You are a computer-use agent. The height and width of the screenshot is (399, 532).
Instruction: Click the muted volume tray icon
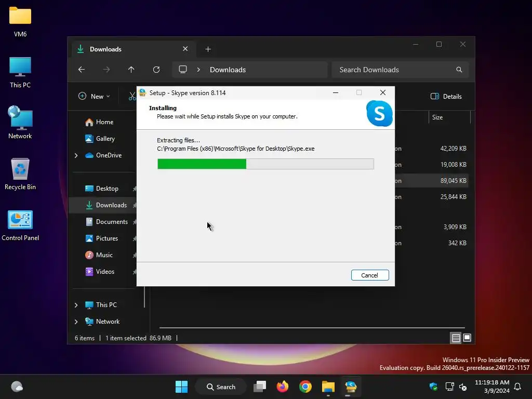(x=463, y=387)
